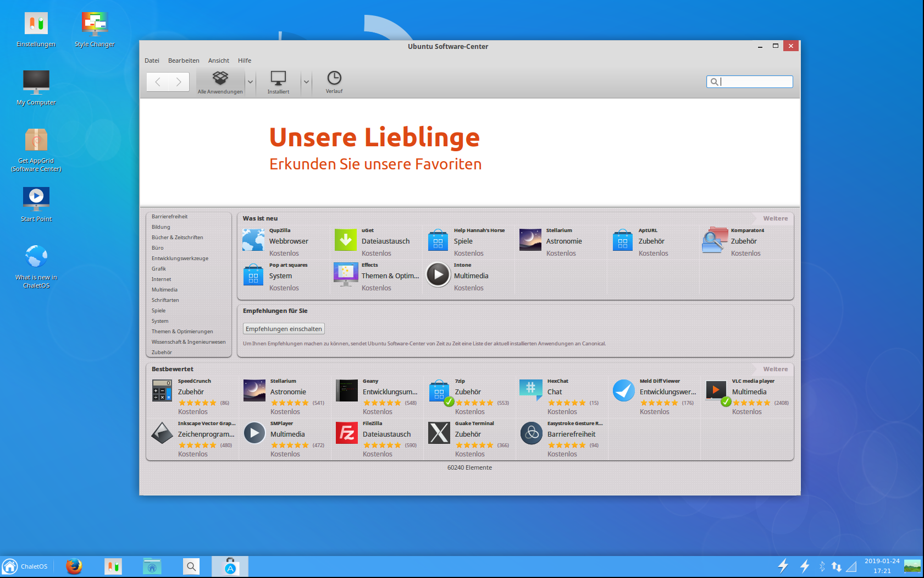The width and height of the screenshot is (924, 578).
Task: Expand the Installiert dropdown arrow
Action: [x=306, y=82]
